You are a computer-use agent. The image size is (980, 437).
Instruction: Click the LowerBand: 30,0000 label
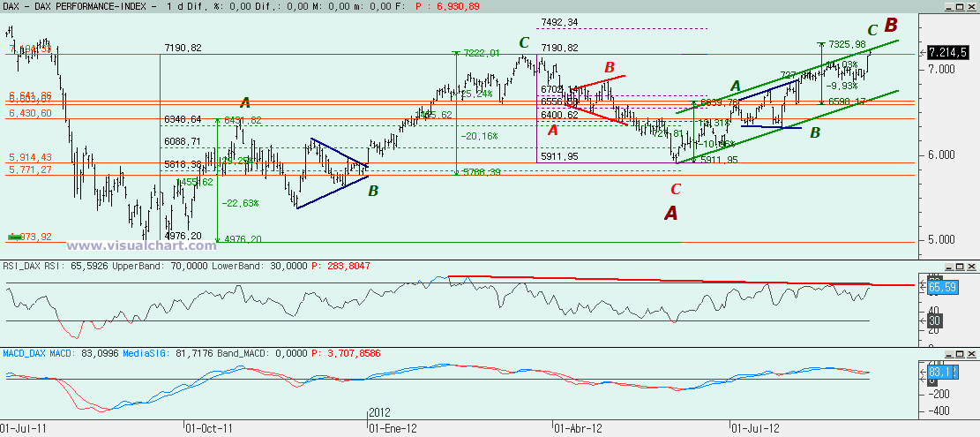point(258,266)
